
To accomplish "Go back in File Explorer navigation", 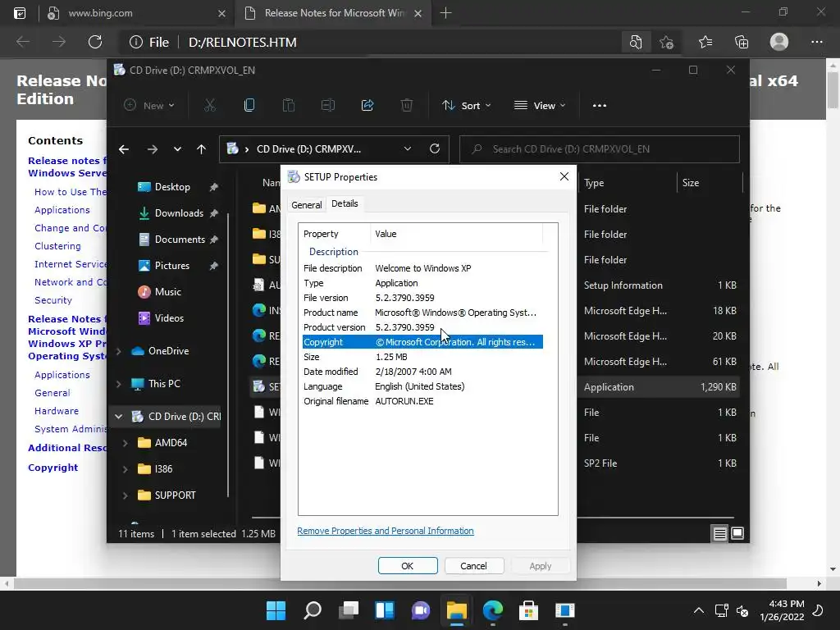I will (124, 149).
